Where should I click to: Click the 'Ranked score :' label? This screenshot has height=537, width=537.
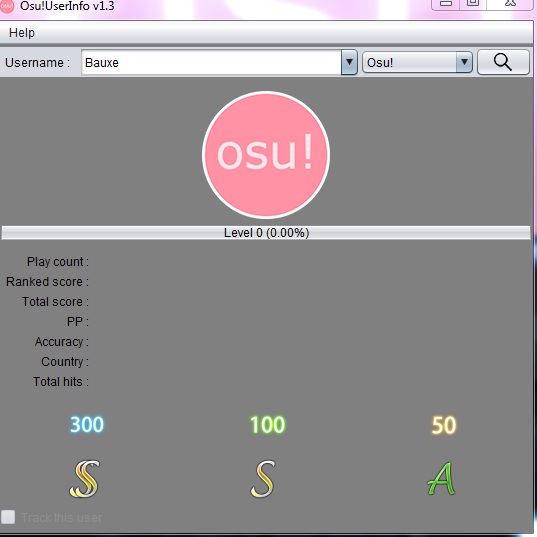coord(47,282)
